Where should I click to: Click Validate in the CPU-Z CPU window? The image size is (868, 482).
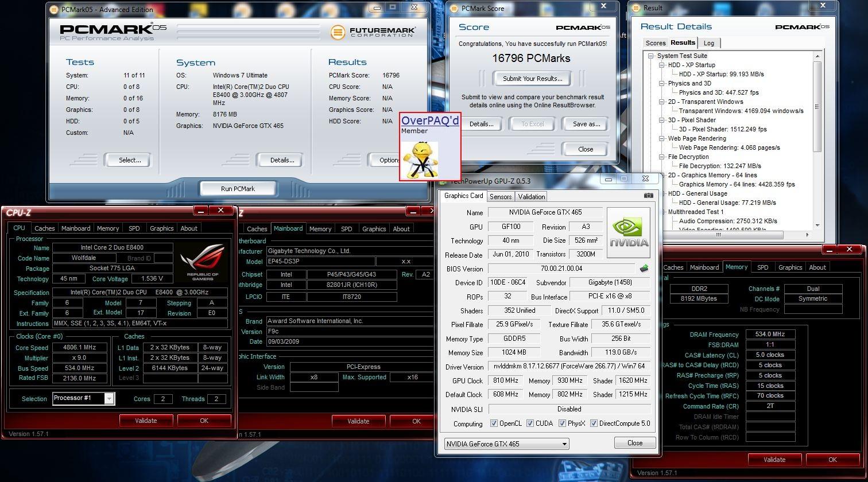[146, 421]
